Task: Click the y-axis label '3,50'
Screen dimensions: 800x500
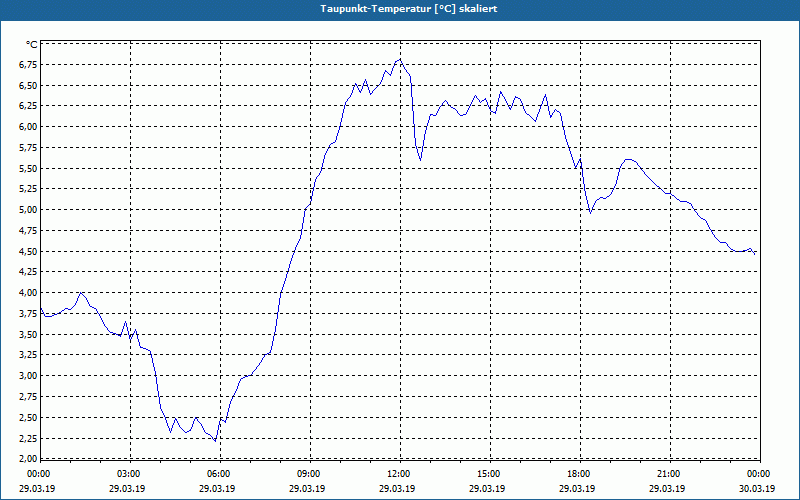Action: (29, 334)
